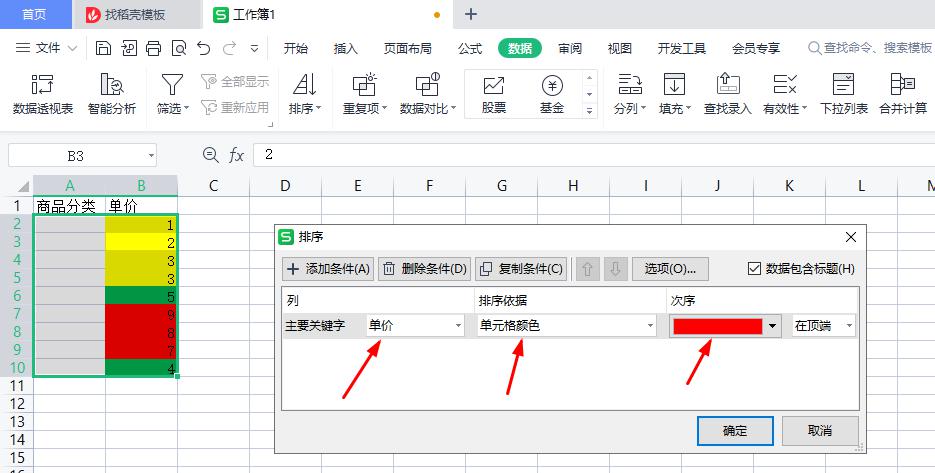Expand the Name Box dropdown arrow

click(x=151, y=156)
